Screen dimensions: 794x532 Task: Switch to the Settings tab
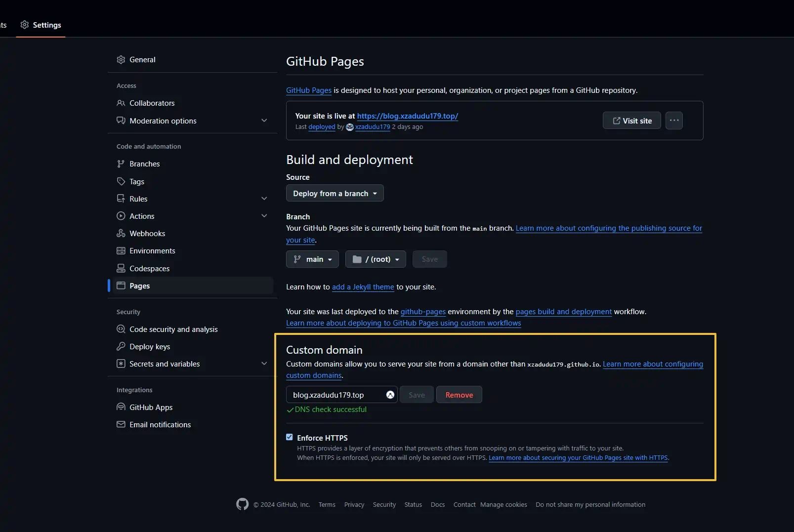[41, 25]
